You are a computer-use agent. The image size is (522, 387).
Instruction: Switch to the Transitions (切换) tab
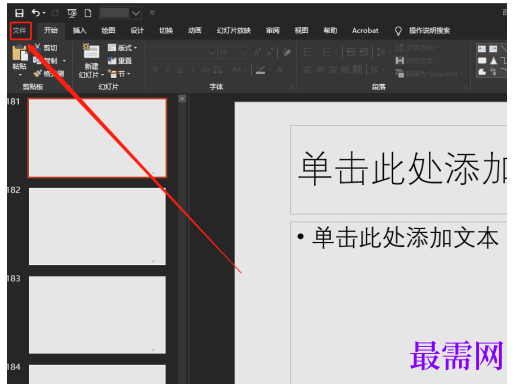(x=166, y=31)
